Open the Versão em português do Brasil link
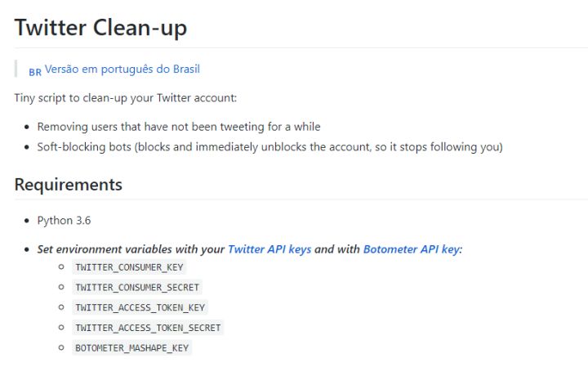This screenshot has height=367, width=588. tap(122, 69)
